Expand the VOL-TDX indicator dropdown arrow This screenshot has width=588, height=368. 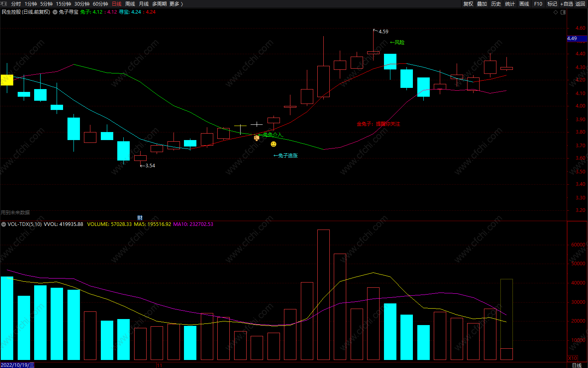click(x=4, y=224)
